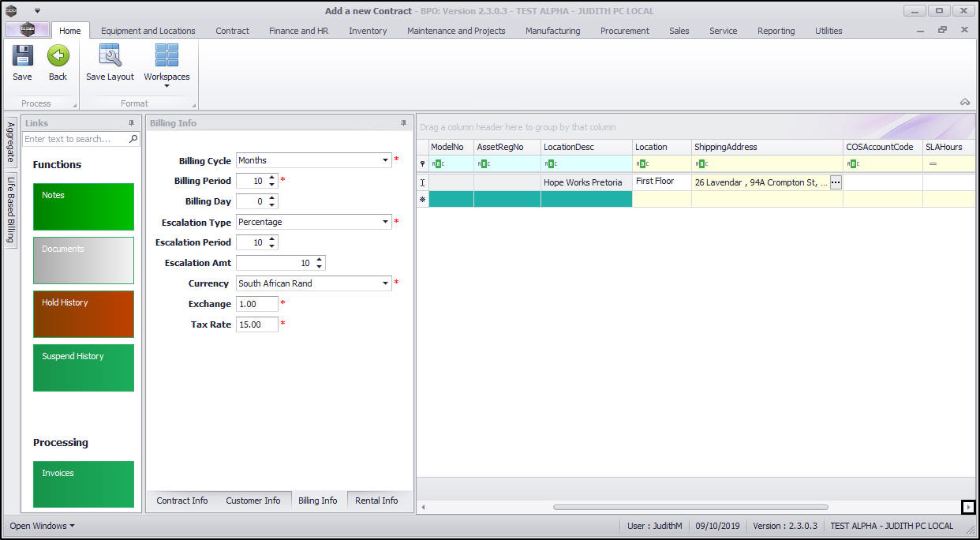Click the green Back arrow icon
Image resolution: width=980 pixels, height=540 pixels.
pyautogui.click(x=58, y=55)
